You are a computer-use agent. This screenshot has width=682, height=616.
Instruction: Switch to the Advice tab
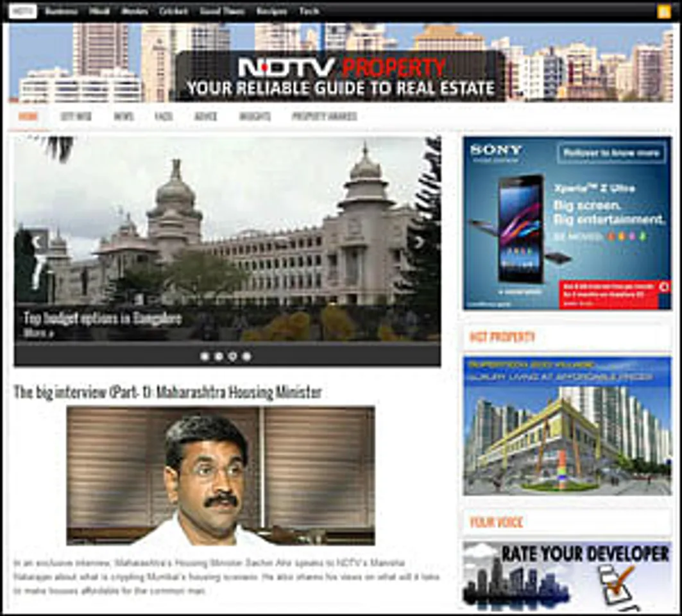(x=206, y=117)
